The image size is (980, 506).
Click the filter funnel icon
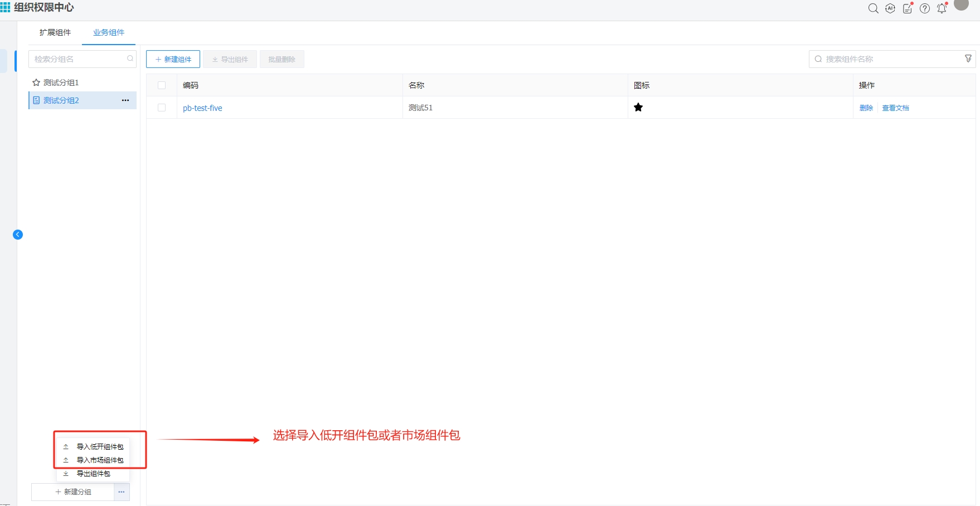tap(968, 59)
